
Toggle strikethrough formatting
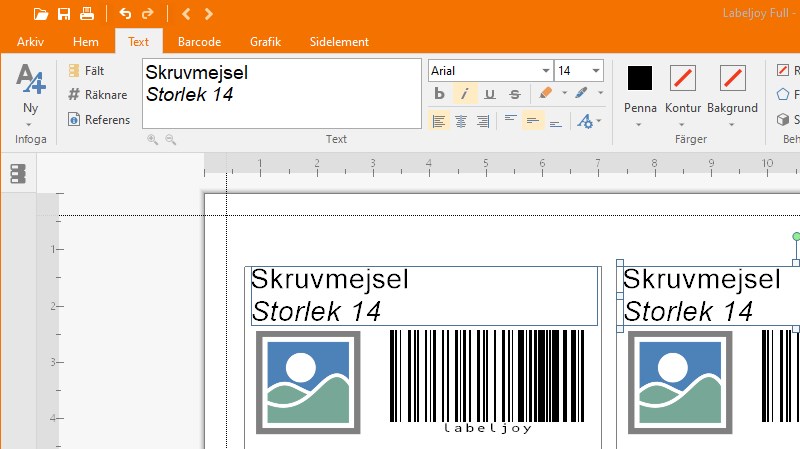pos(515,93)
